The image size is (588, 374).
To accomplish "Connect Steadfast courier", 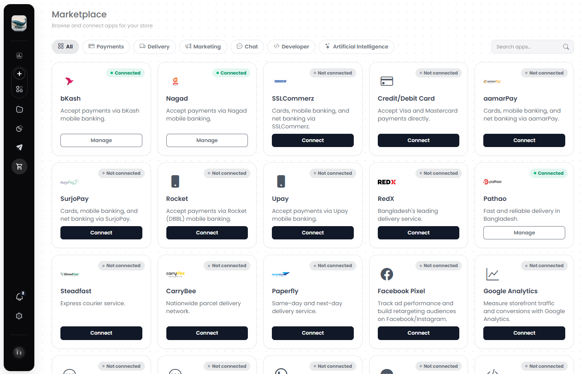I will pyautogui.click(x=101, y=333).
